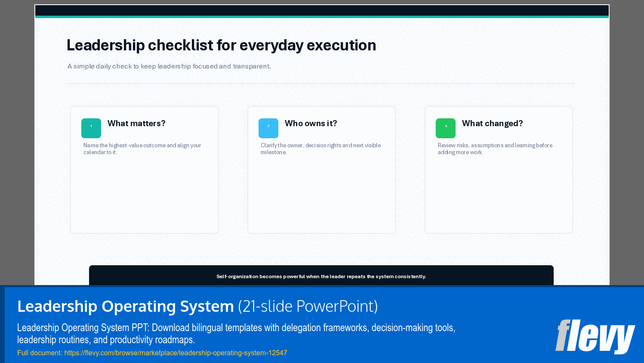
Task: Click the 'Download bilingual templates' description paragraph
Action: tap(236, 334)
